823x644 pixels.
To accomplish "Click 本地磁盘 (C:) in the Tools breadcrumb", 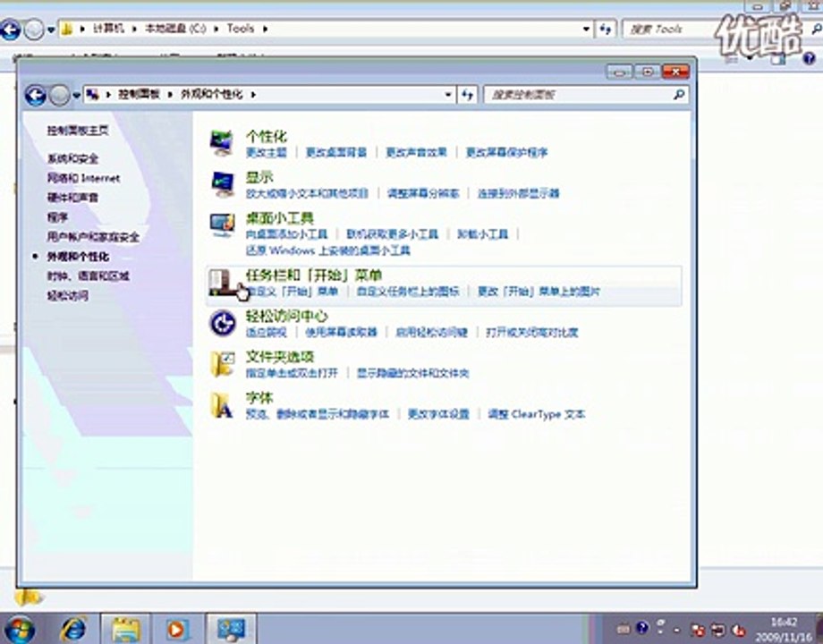I will coord(175,29).
